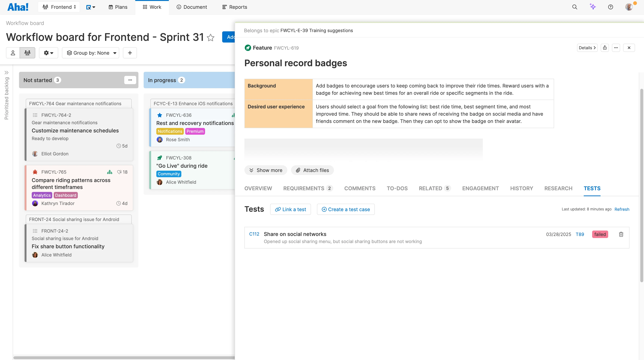Screen dimensions: 644x360
Task: Switch to individual assignee view toggle
Action: [13, 53]
